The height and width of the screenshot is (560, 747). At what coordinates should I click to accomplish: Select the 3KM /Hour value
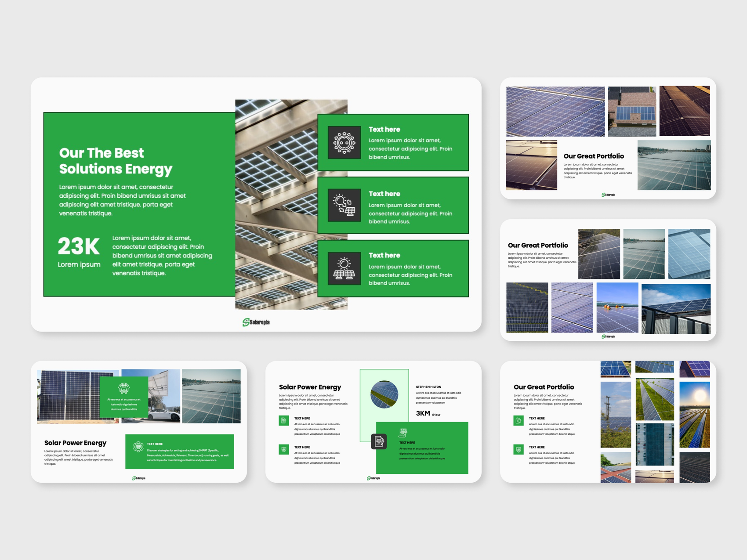428,413
